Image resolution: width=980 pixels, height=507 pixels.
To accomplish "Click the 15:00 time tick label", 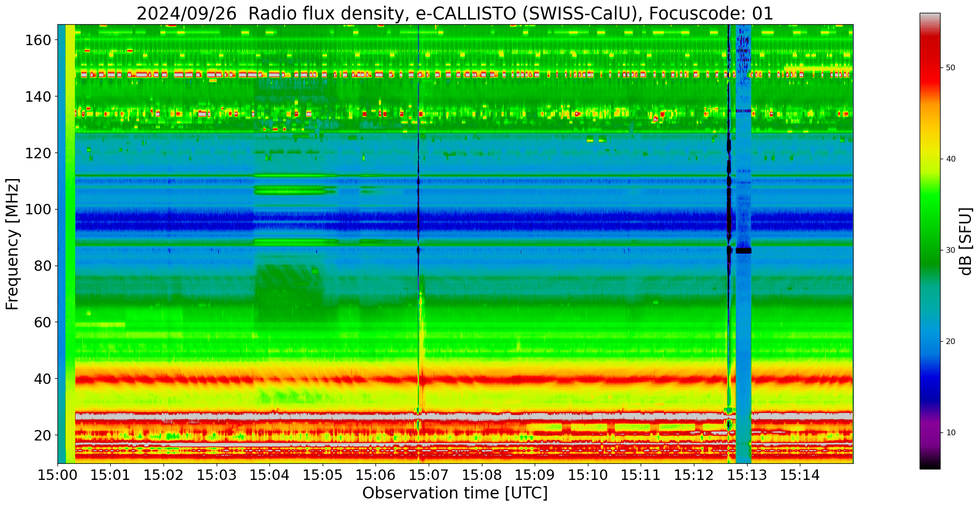I will click(x=58, y=475).
